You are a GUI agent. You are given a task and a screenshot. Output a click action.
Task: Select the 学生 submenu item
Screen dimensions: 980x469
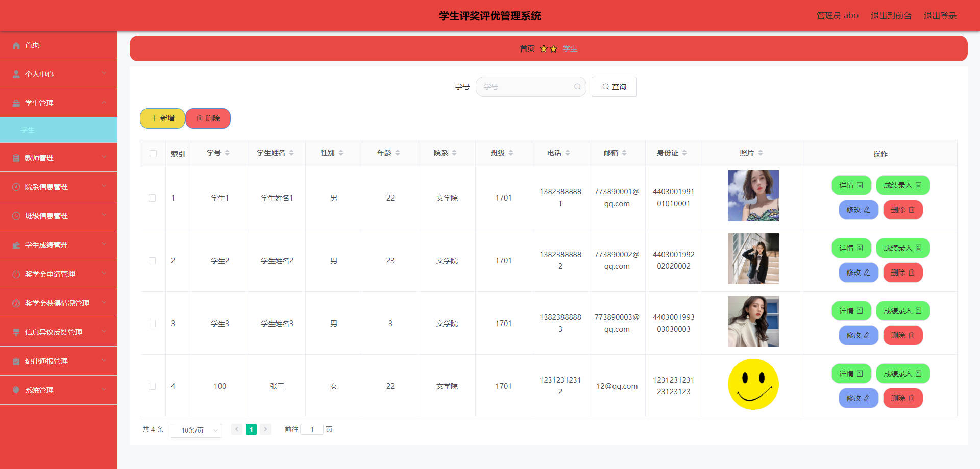click(59, 130)
